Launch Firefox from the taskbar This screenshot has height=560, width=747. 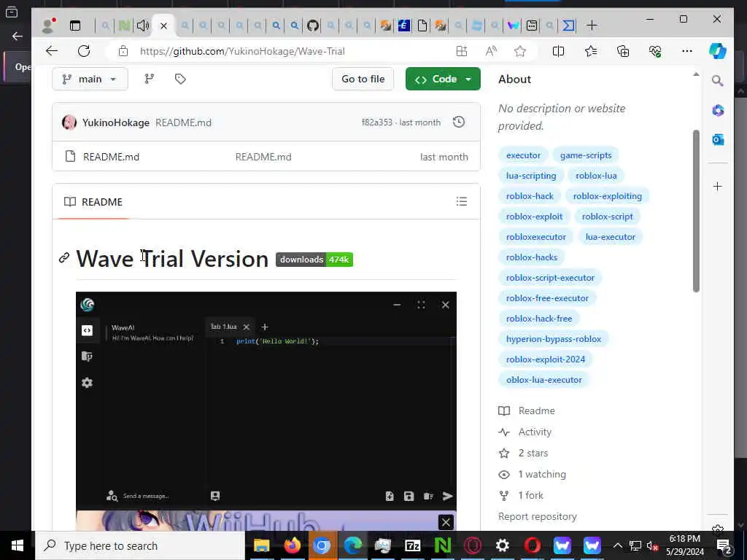point(292,545)
